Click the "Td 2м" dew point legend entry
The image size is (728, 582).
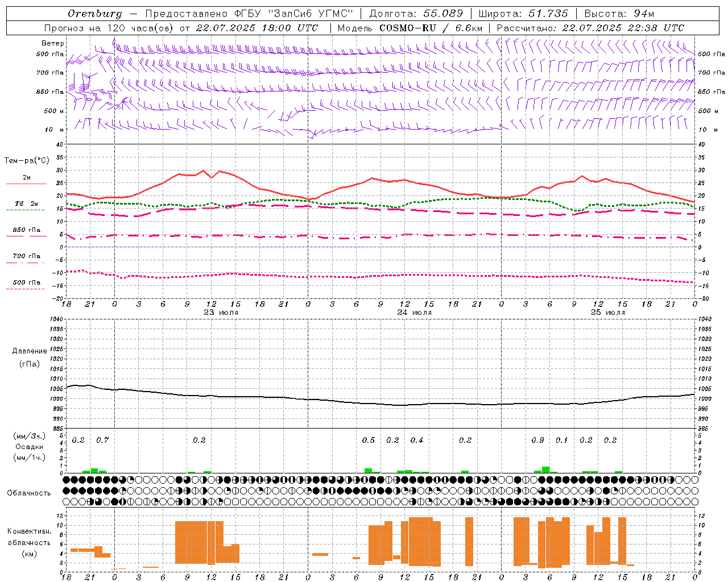27,203
